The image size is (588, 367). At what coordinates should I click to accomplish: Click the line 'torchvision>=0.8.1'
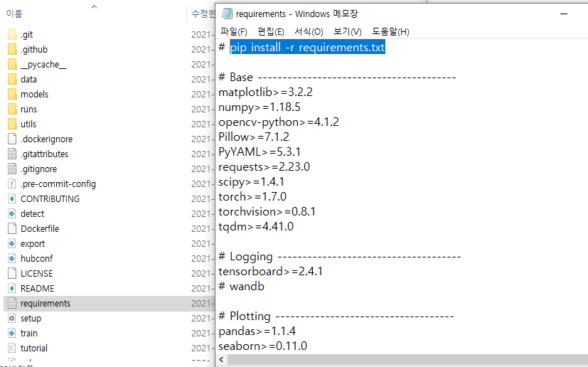(267, 212)
